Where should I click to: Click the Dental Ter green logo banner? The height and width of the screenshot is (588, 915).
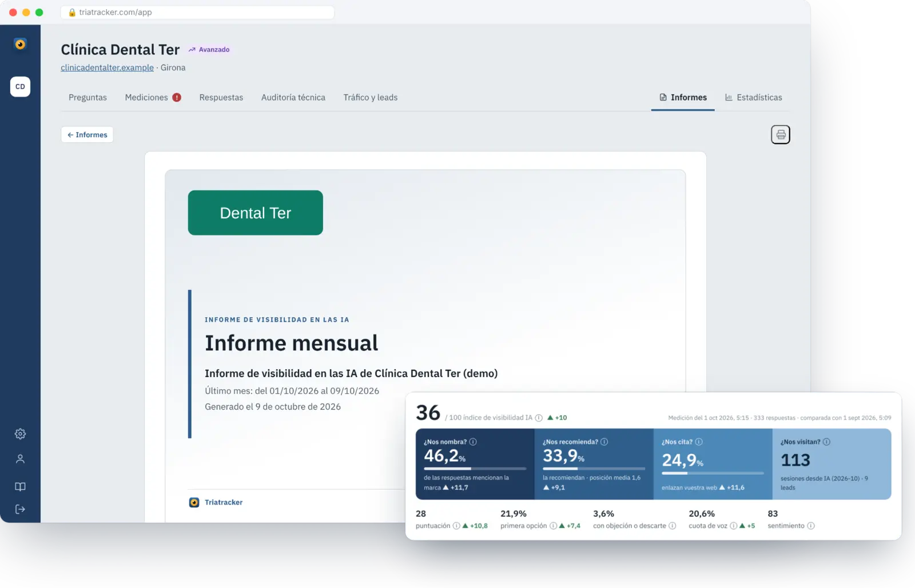[256, 213]
